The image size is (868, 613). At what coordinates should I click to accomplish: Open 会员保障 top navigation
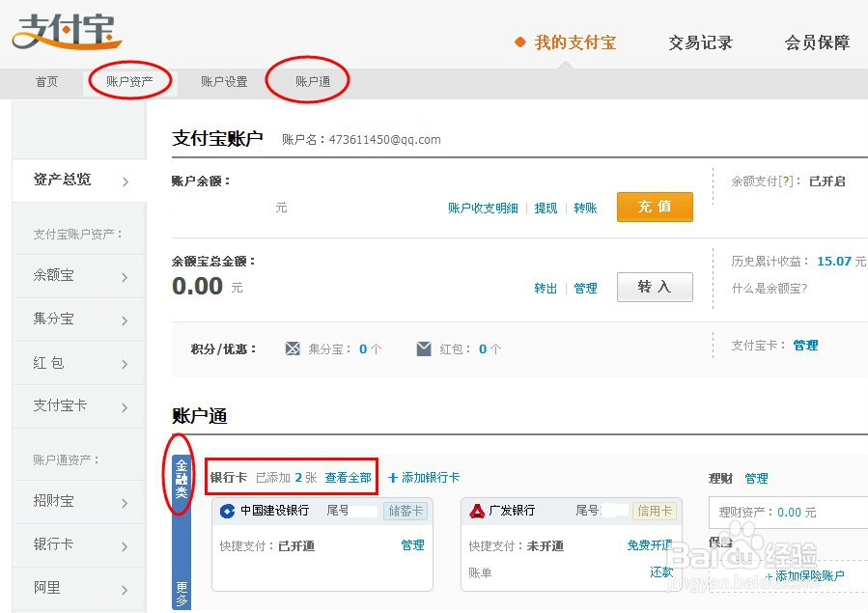(817, 42)
